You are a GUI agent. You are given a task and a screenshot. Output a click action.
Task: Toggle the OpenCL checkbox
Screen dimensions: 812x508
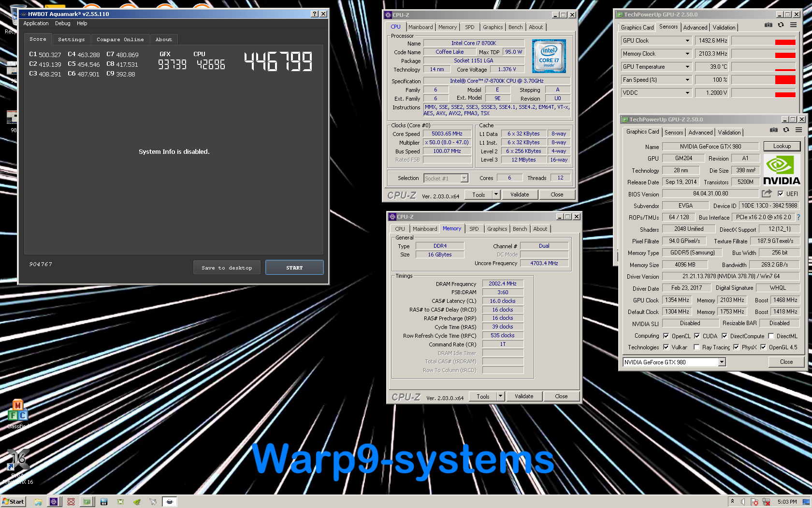click(666, 336)
